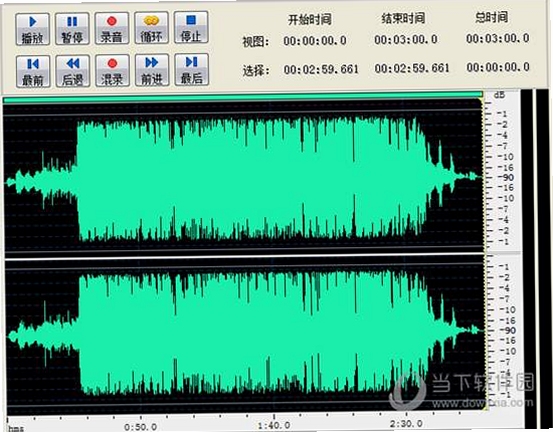This screenshot has width=553, height=432.
Task: Click the 0:50.0 timeline marker
Action: 140,426
